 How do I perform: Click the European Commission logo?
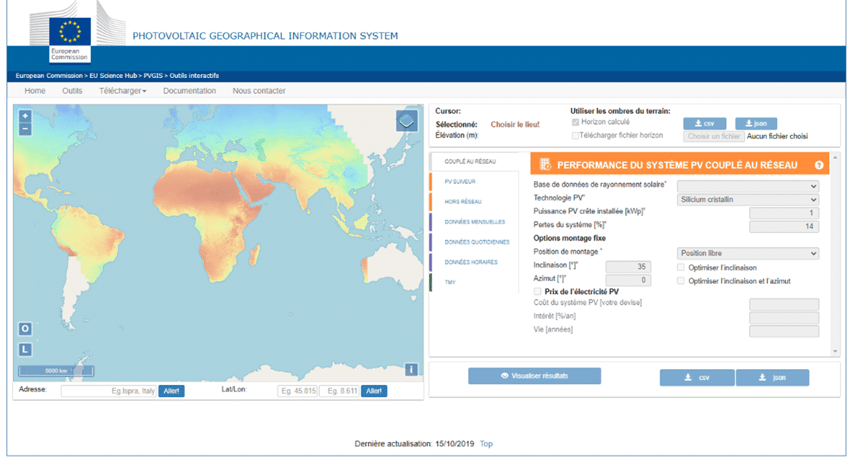tap(69, 31)
